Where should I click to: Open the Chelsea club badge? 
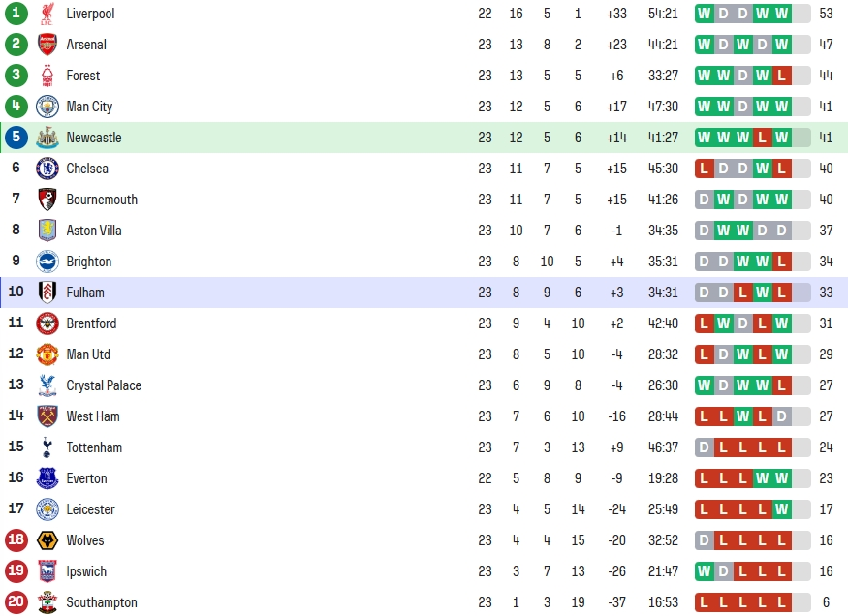47,169
